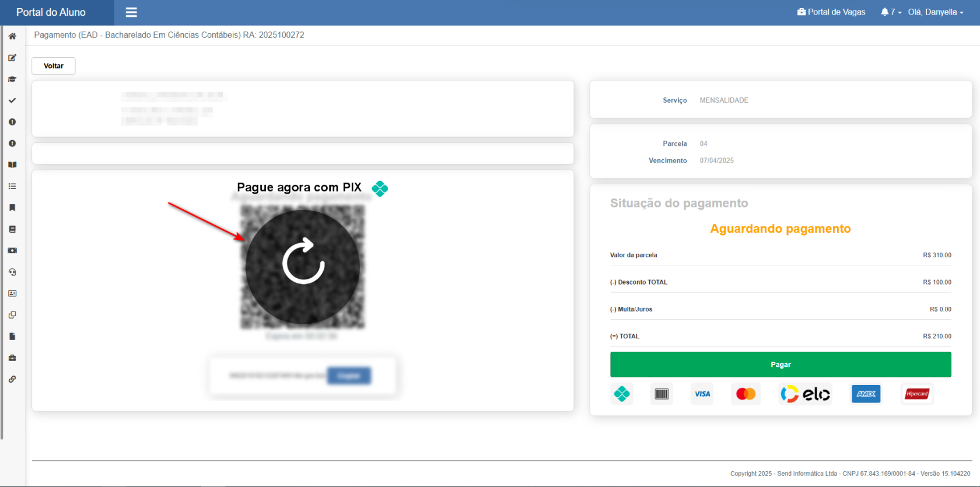The width and height of the screenshot is (980, 487).
Task: Open the bookmark icon in the sidebar
Action: pos(12,208)
